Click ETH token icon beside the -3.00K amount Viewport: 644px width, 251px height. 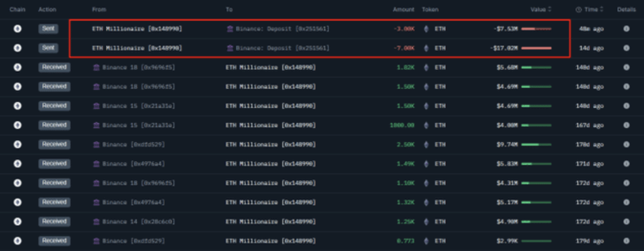[426, 29]
